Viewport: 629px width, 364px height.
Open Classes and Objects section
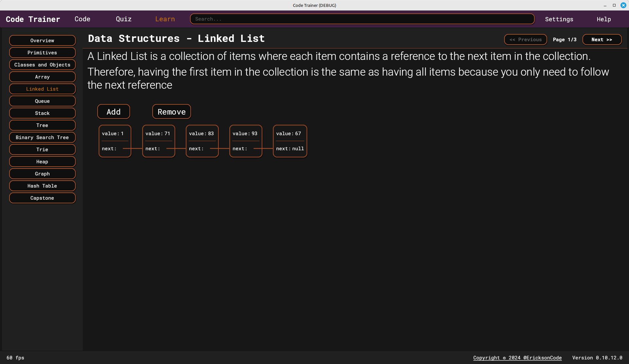pyautogui.click(x=42, y=64)
